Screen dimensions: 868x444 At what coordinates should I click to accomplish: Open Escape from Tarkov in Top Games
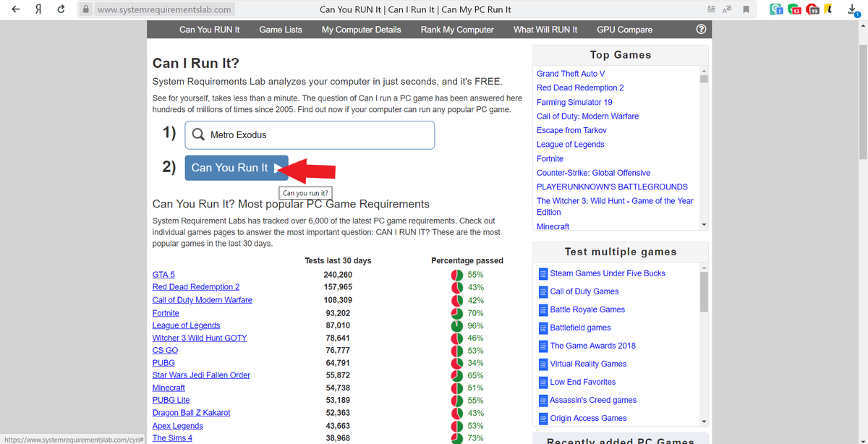(x=571, y=130)
